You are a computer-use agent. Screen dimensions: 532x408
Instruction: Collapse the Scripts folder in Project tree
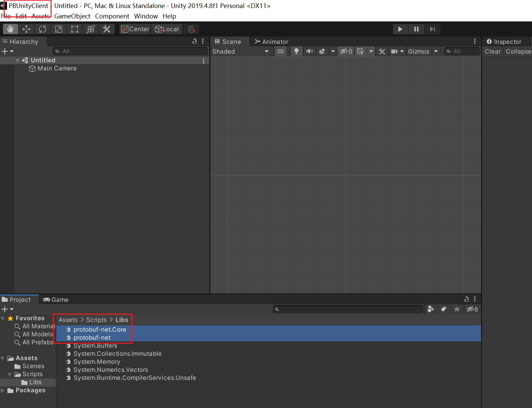pyautogui.click(x=10, y=375)
